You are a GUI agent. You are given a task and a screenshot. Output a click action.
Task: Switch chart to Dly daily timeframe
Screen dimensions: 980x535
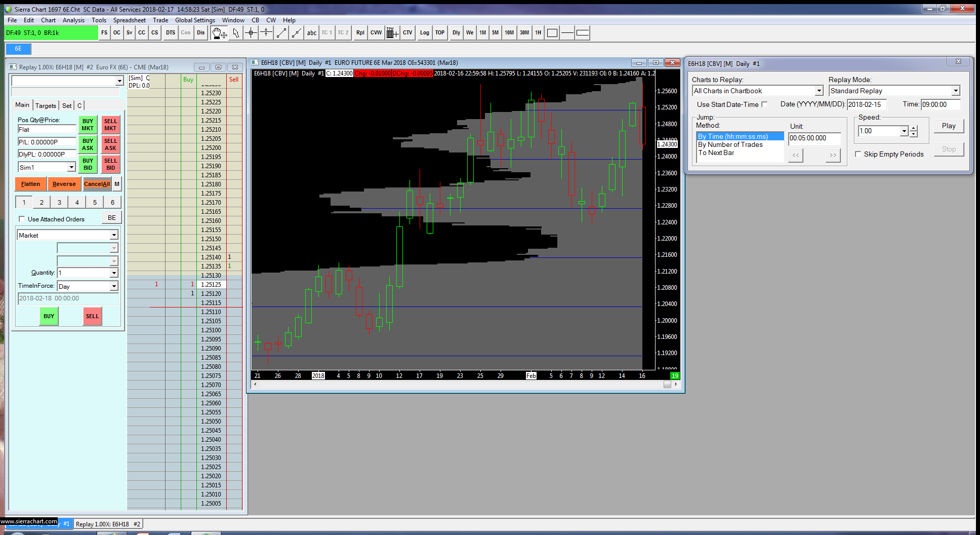[x=457, y=33]
